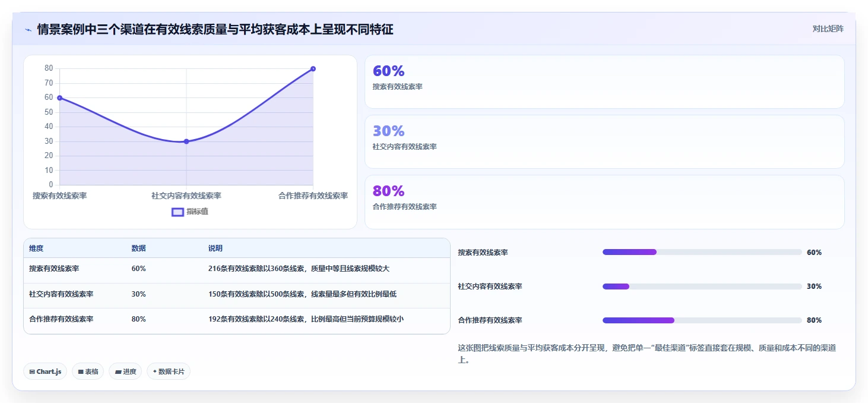Click the 指标值 chart legend text
The image size is (868, 403).
197,212
